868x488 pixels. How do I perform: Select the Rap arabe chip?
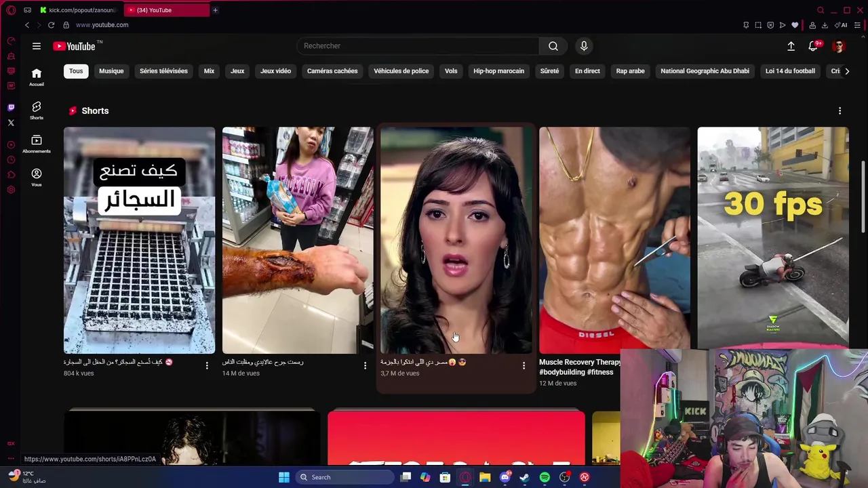[x=630, y=70]
